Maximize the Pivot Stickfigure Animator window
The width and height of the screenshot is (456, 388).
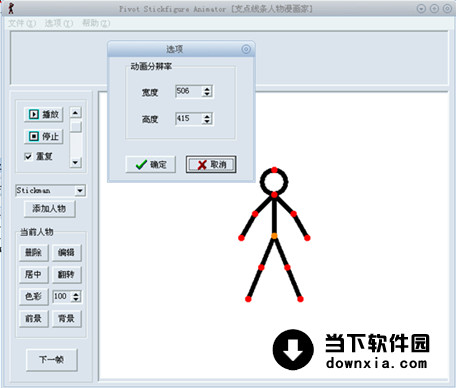coord(434,9)
